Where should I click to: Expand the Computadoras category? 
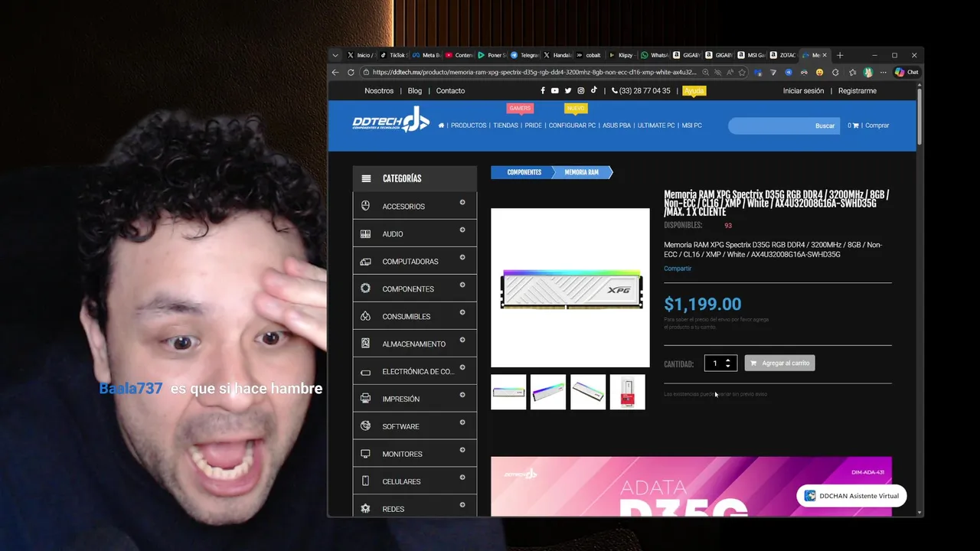pos(462,258)
